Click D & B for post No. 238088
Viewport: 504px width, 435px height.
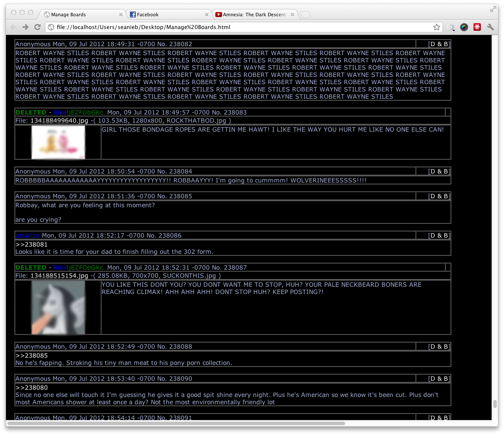coord(439,347)
